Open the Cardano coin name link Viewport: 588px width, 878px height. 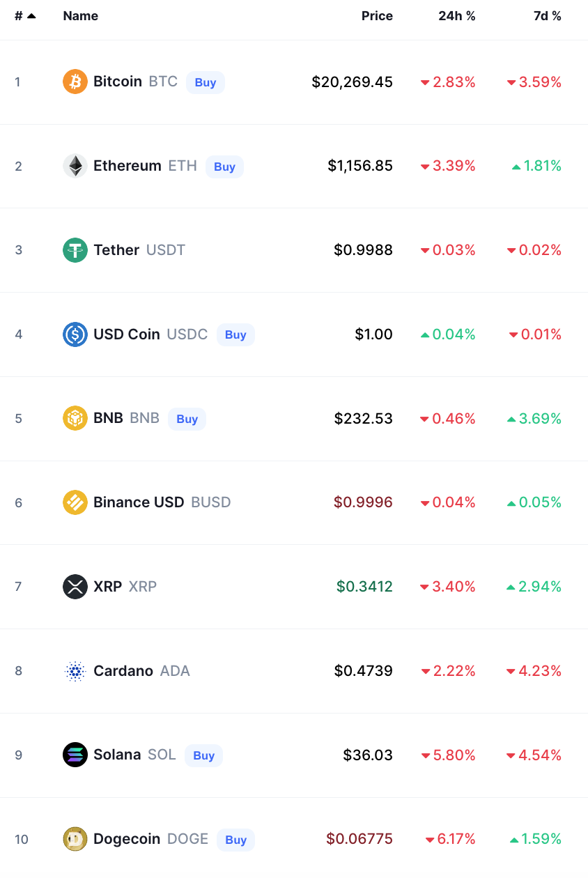coord(123,671)
